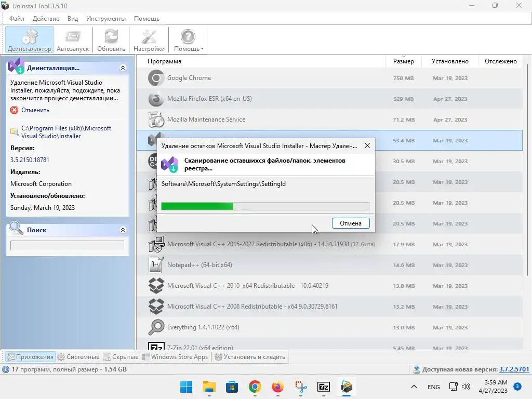532x399 pixels.
Task: Select the Notepad++ program icon
Action: tap(156, 264)
